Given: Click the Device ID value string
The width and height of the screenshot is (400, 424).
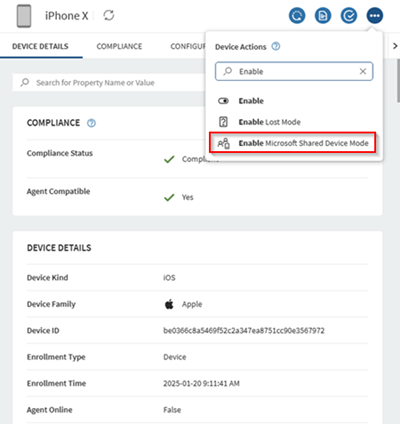Looking at the screenshot, I should click(x=244, y=330).
